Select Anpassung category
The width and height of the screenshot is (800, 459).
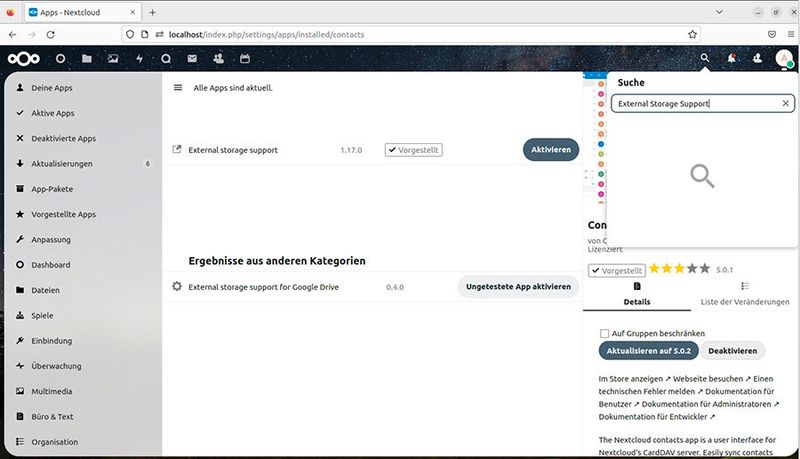(84, 239)
